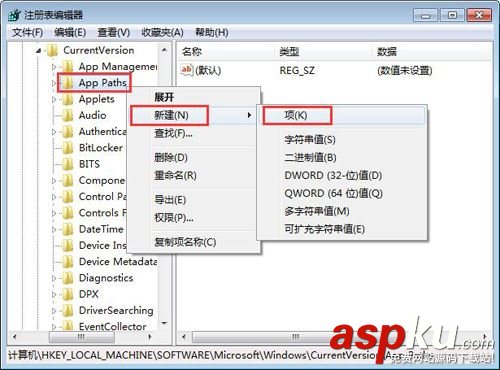This screenshot has height=370, width=500.
Task: Select the EventCollector key
Action: pyautogui.click(x=112, y=326)
